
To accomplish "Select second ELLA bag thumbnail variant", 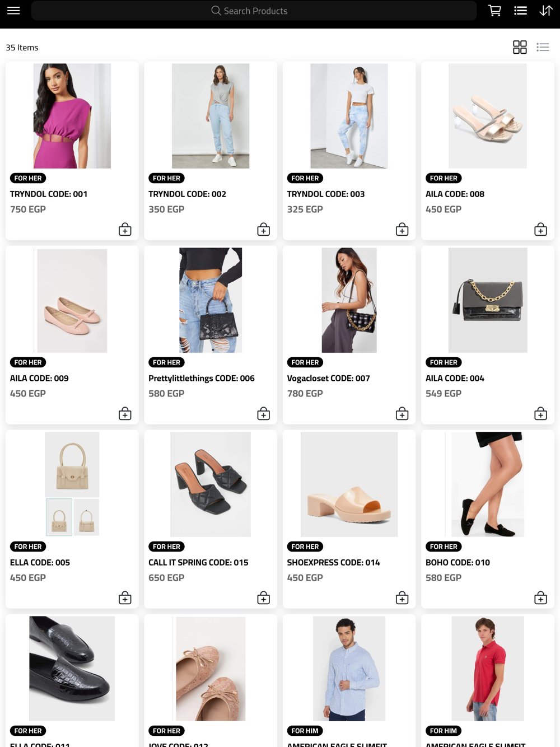I will click(87, 517).
